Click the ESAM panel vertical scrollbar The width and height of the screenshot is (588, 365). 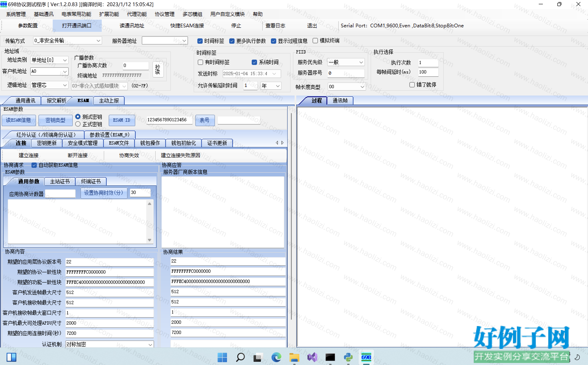(291, 216)
